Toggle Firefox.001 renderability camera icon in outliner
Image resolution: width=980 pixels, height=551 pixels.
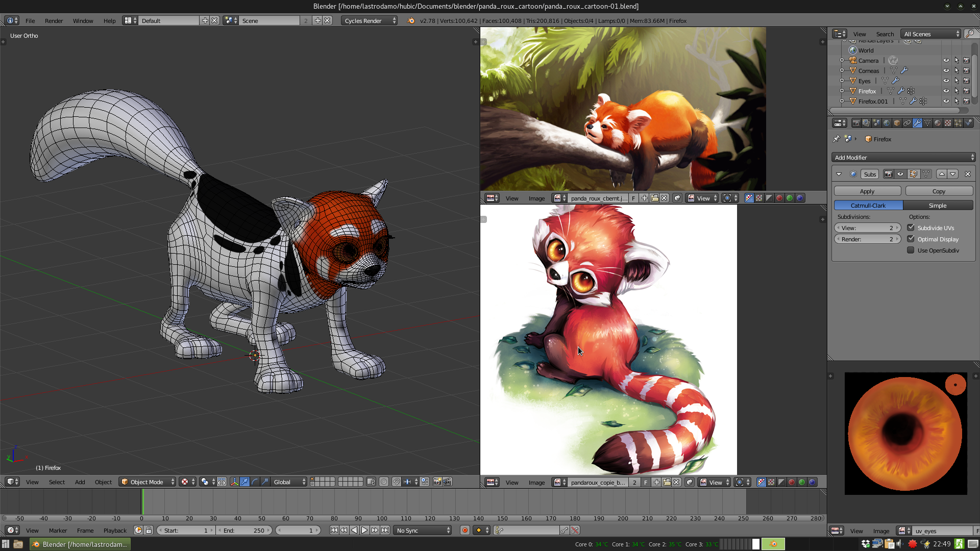click(966, 101)
